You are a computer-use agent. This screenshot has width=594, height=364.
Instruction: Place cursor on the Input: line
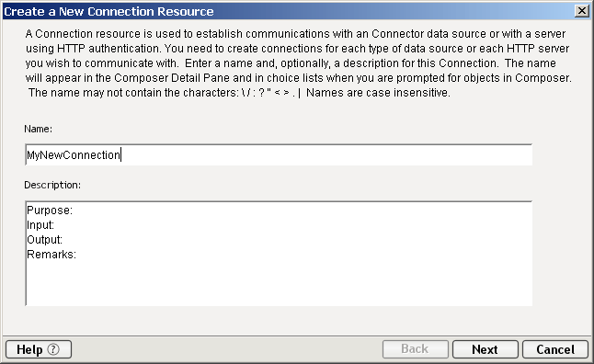pyautogui.click(x=40, y=225)
